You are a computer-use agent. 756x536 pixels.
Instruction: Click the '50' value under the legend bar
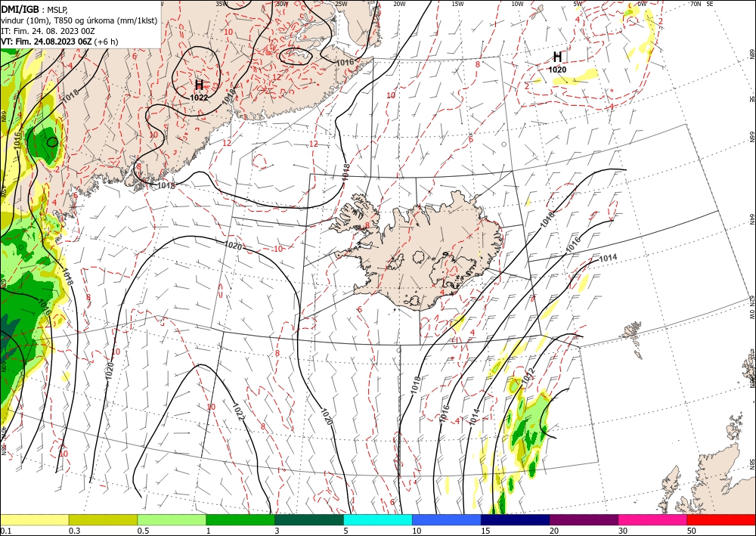(692, 530)
